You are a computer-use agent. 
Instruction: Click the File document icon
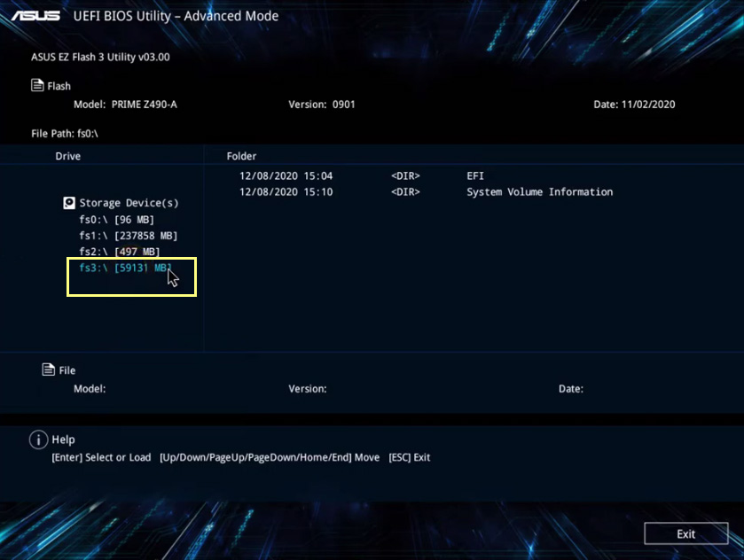[x=49, y=369]
